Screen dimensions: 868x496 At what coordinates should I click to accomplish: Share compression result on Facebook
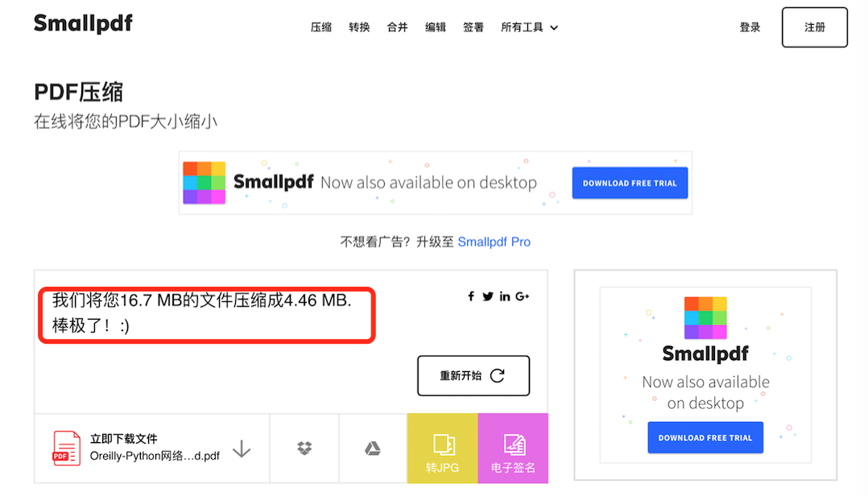coord(470,296)
